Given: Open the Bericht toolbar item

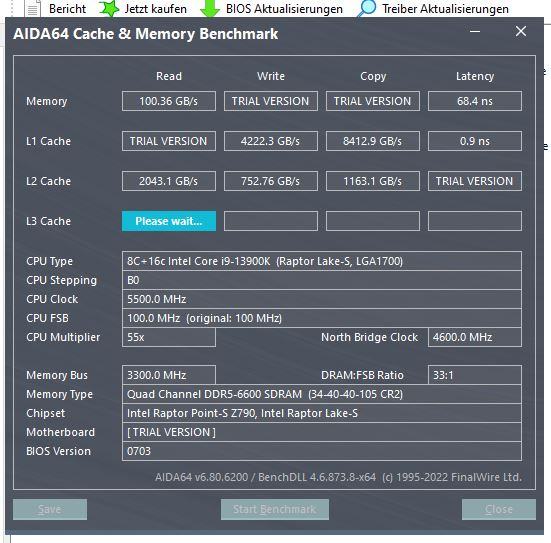Looking at the screenshot, I should (x=67, y=9).
